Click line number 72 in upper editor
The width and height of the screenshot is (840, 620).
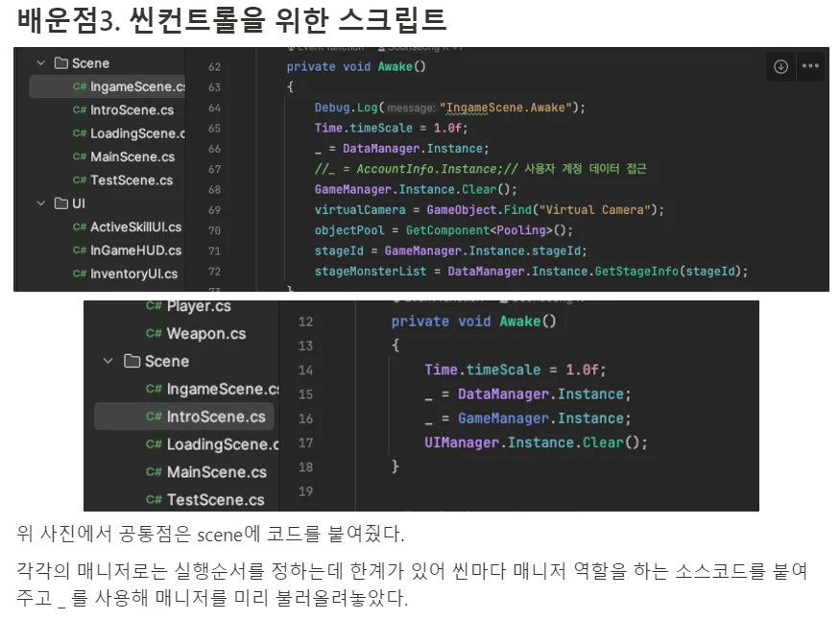[214, 272]
